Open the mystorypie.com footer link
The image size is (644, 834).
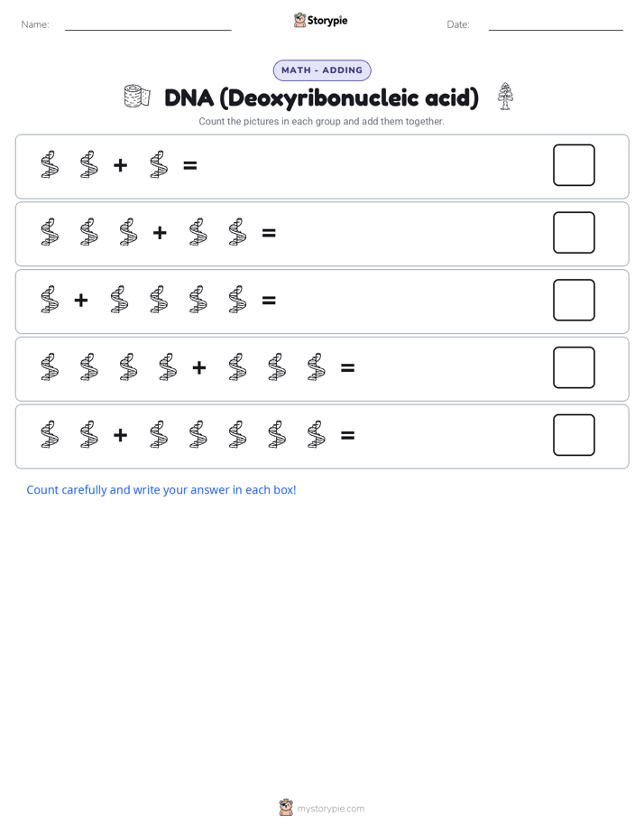tap(330, 809)
